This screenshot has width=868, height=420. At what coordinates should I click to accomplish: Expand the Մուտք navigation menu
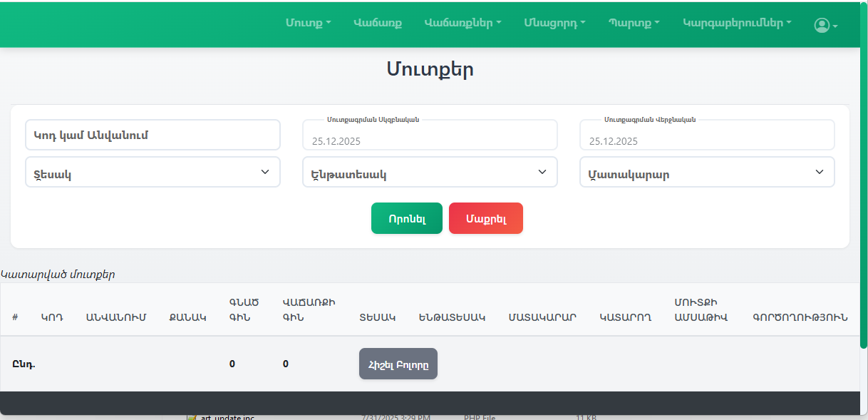308,23
